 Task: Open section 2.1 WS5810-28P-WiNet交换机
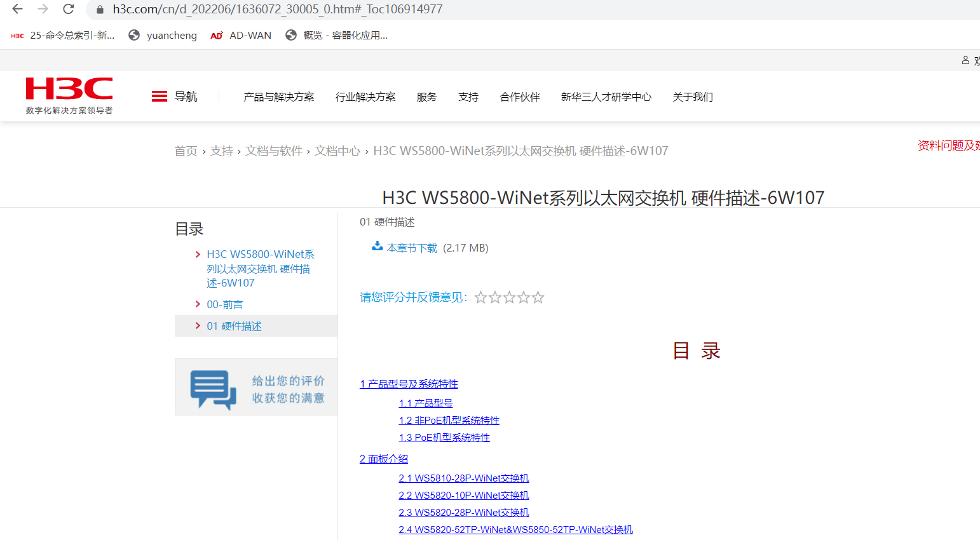pos(464,478)
